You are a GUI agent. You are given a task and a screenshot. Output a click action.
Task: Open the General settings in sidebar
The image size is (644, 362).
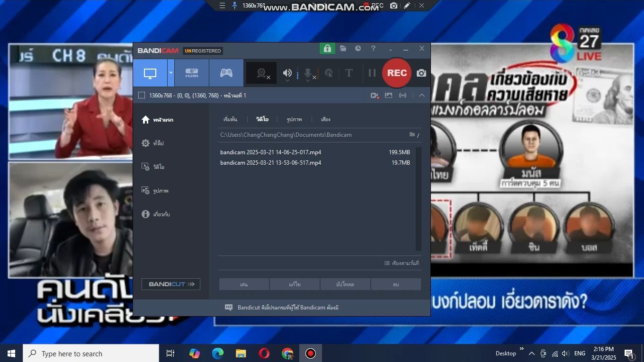pyautogui.click(x=152, y=143)
